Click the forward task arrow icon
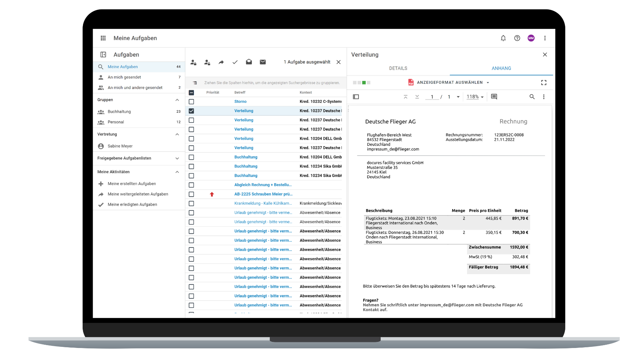 coord(221,62)
